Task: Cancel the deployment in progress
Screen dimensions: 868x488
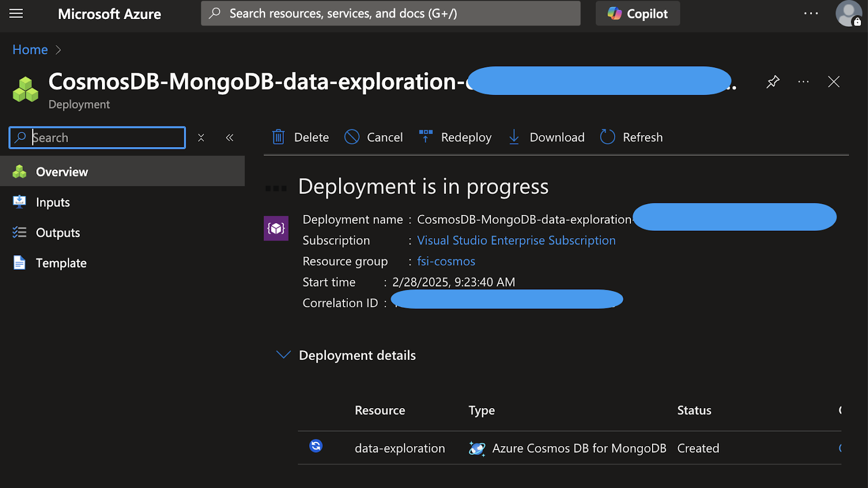Action: click(x=374, y=137)
